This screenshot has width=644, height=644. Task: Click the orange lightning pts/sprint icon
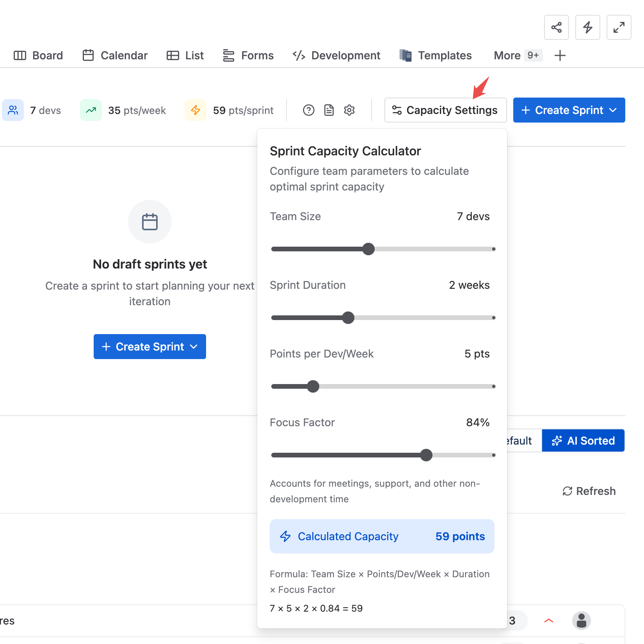[x=196, y=110]
